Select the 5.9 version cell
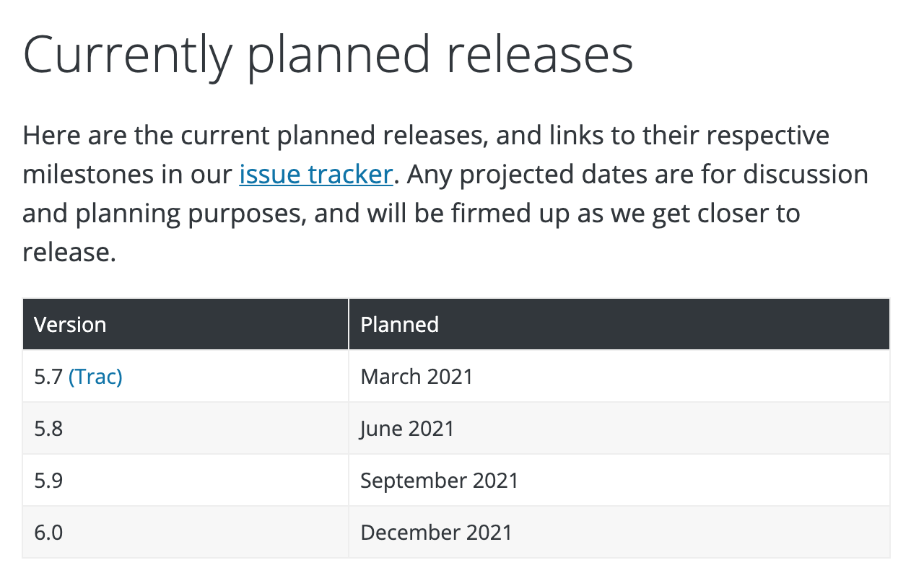 click(186, 480)
